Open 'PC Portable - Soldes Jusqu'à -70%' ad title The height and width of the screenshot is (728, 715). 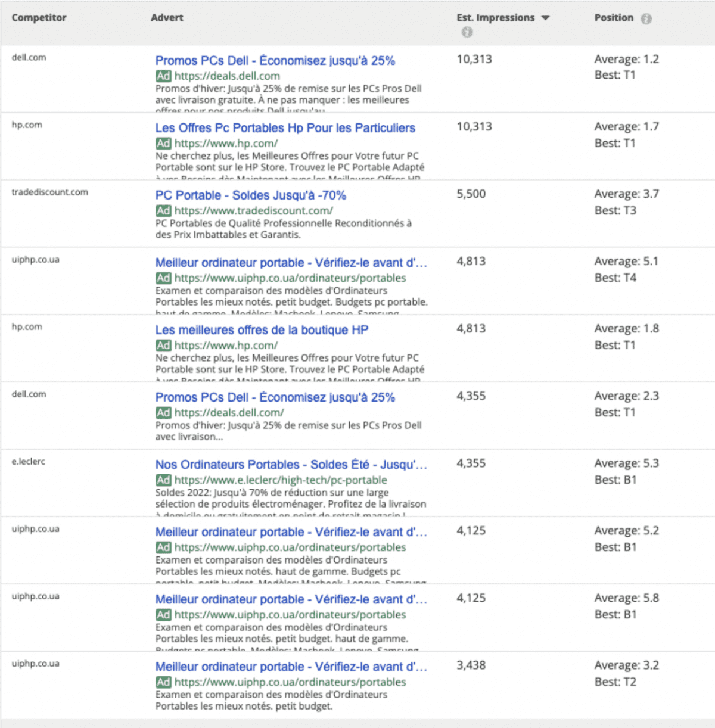[x=251, y=195]
